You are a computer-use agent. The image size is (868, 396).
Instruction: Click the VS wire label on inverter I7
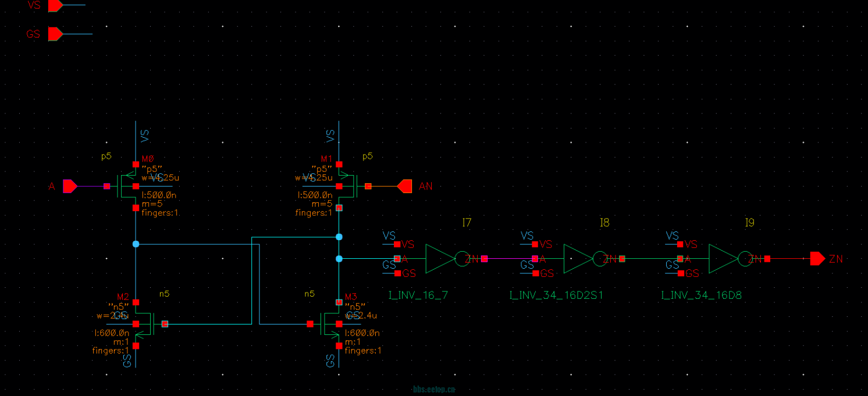389,236
